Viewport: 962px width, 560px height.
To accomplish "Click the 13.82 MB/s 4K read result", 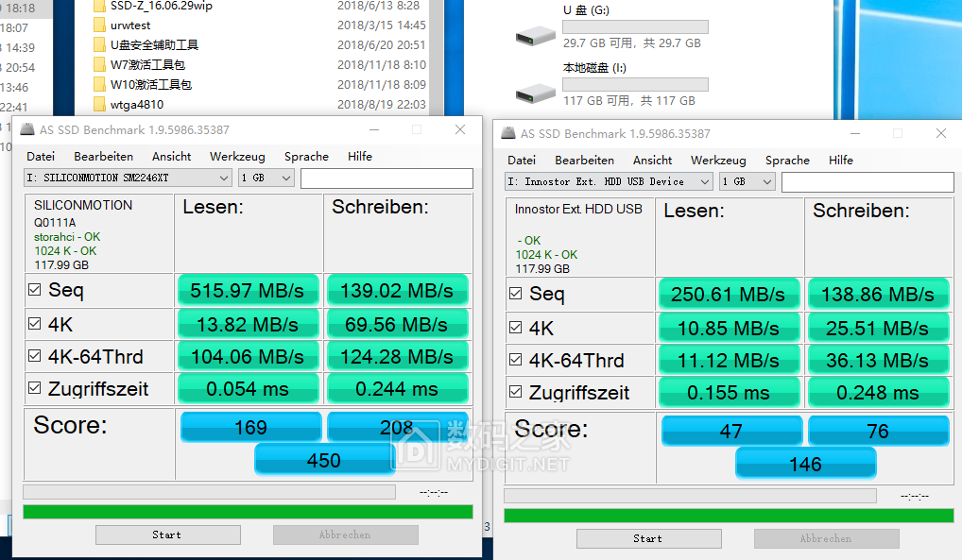I will click(248, 324).
